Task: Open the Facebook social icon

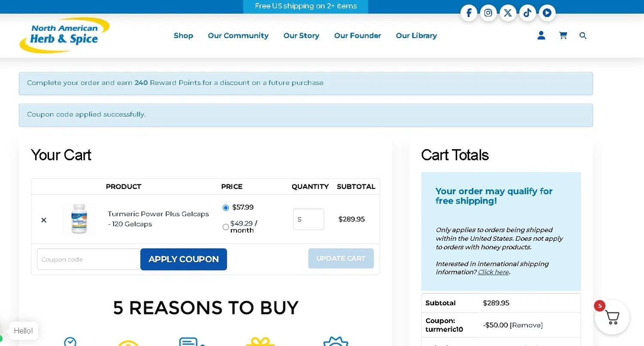Action: (x=469, y=13)
